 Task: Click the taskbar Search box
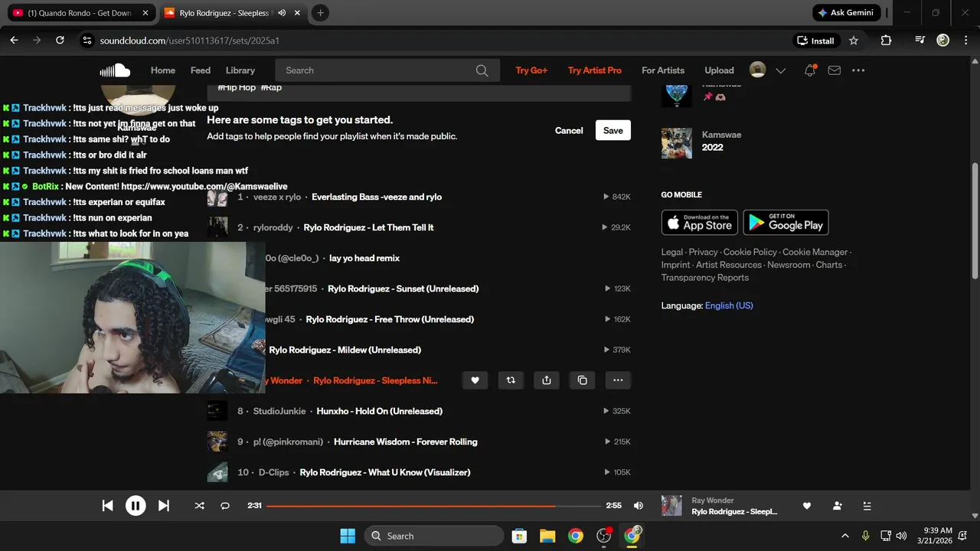(434, 536)
